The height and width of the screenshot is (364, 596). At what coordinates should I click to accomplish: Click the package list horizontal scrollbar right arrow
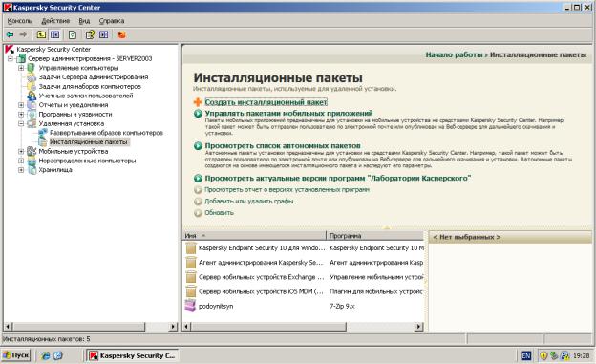pos(418,327)
